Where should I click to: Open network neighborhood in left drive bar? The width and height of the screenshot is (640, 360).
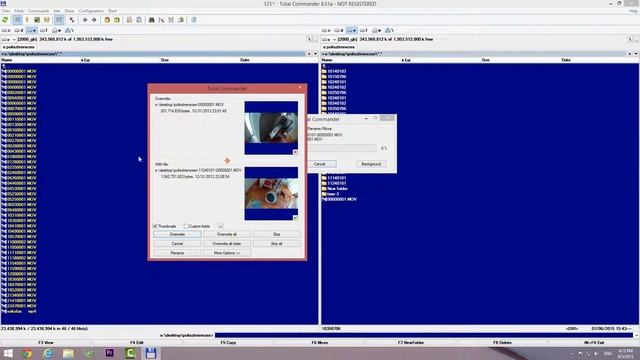tap(69, 30)
